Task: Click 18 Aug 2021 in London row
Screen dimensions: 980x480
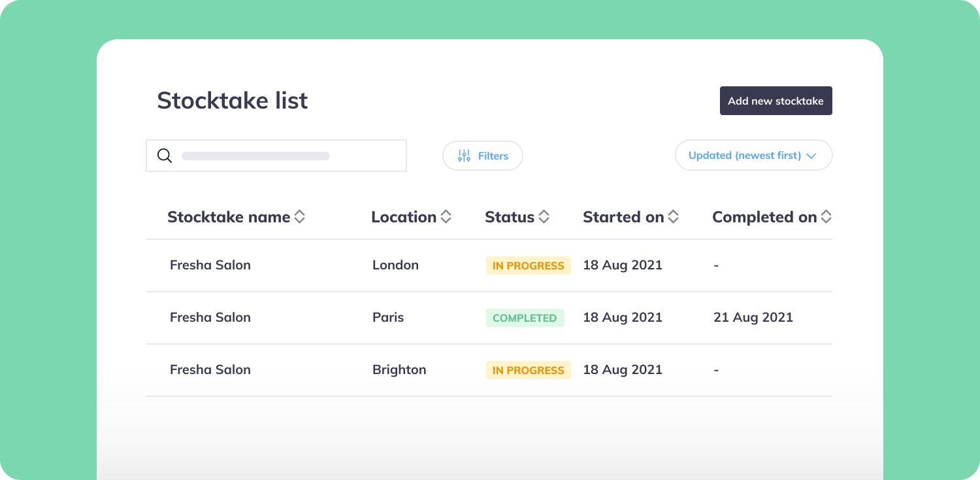Action: [623, 265]
